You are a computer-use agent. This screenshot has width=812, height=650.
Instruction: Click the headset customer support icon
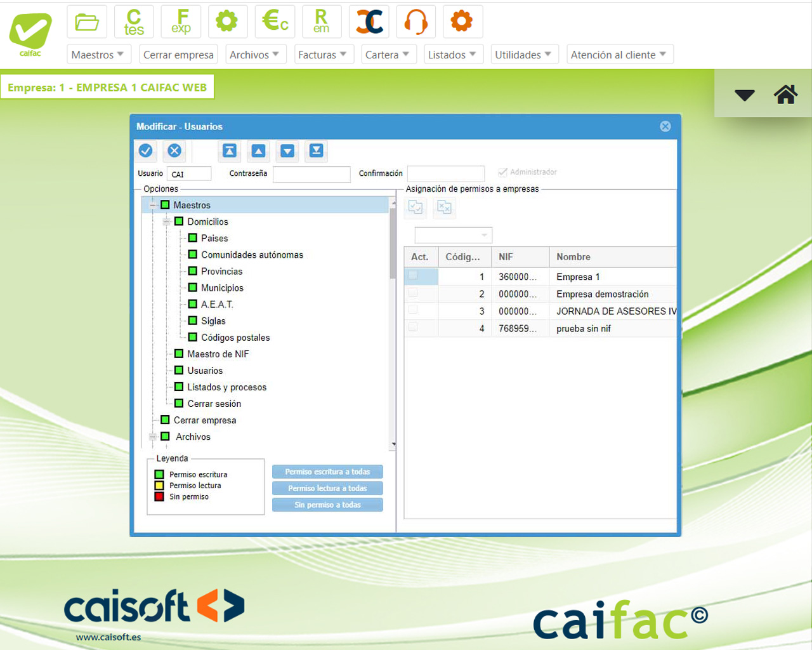416,22
